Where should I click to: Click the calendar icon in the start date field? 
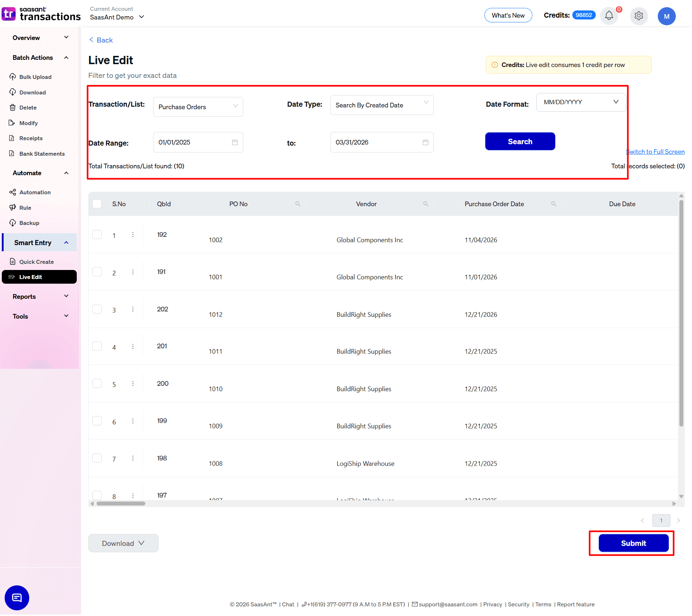(235, 142)
